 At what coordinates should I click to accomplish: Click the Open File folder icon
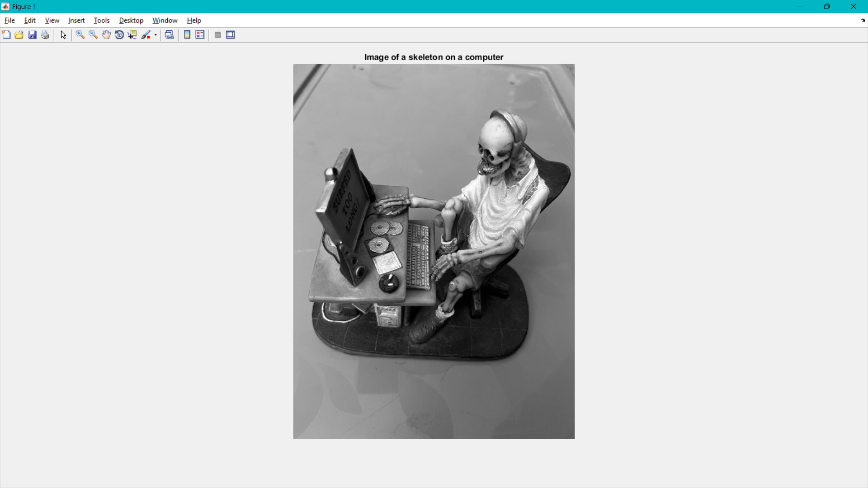(19, 35)
